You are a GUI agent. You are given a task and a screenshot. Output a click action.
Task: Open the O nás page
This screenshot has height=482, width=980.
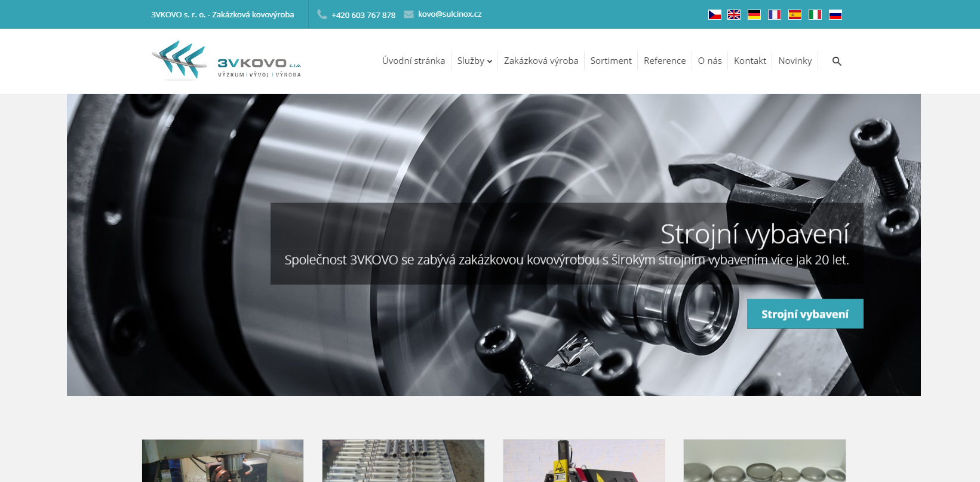tap(709, 61)
